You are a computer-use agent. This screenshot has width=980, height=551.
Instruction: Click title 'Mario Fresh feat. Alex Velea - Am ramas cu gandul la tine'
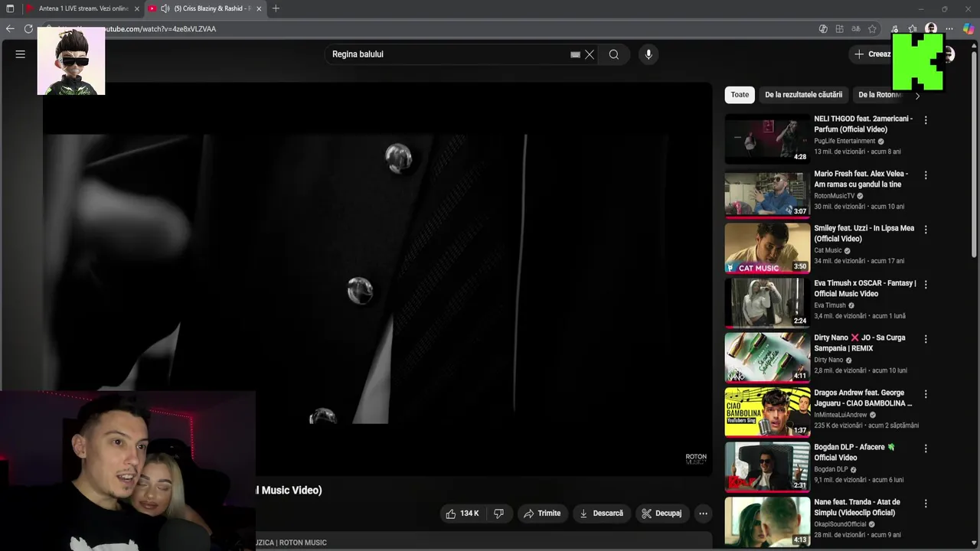[x=861, y=179]
